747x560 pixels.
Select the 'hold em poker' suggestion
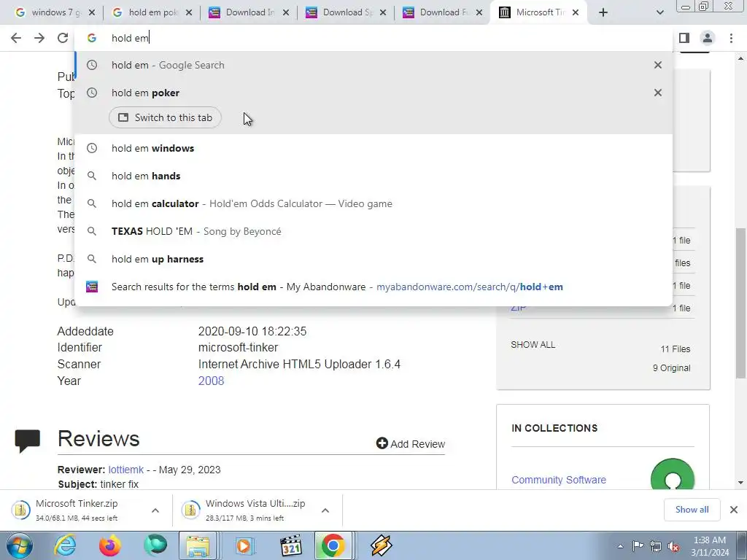[373, 93]
